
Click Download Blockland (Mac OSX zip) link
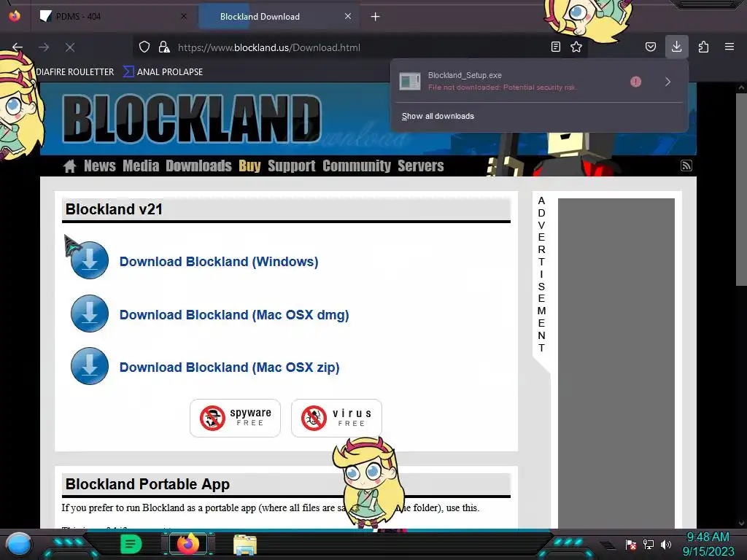pyautogui.click(x=229, y=367)
